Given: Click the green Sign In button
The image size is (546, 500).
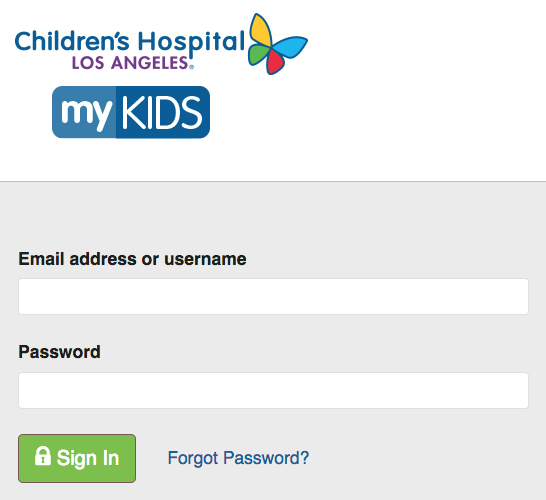Looking at the screenshot, I should 77,458.
